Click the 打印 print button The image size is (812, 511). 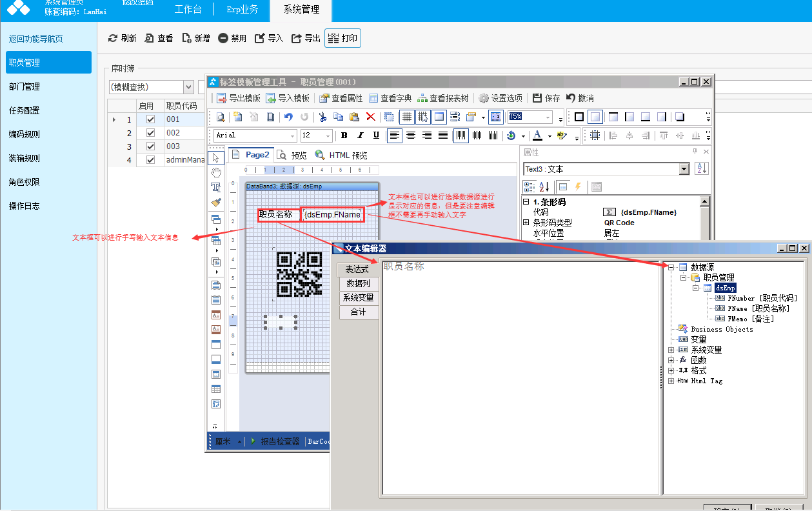coord(342,39)
